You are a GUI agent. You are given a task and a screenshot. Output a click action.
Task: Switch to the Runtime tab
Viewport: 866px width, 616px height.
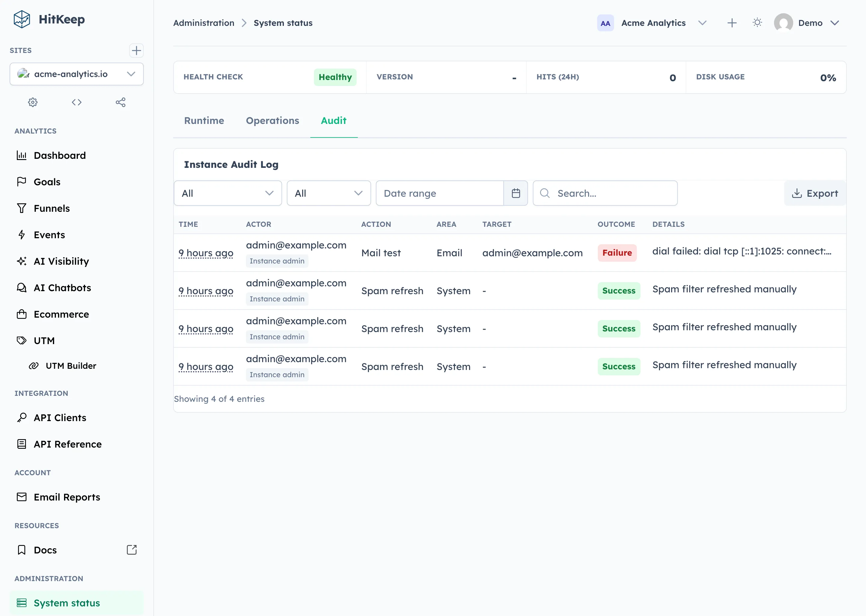pyautogui.click(x=204, y=121)
